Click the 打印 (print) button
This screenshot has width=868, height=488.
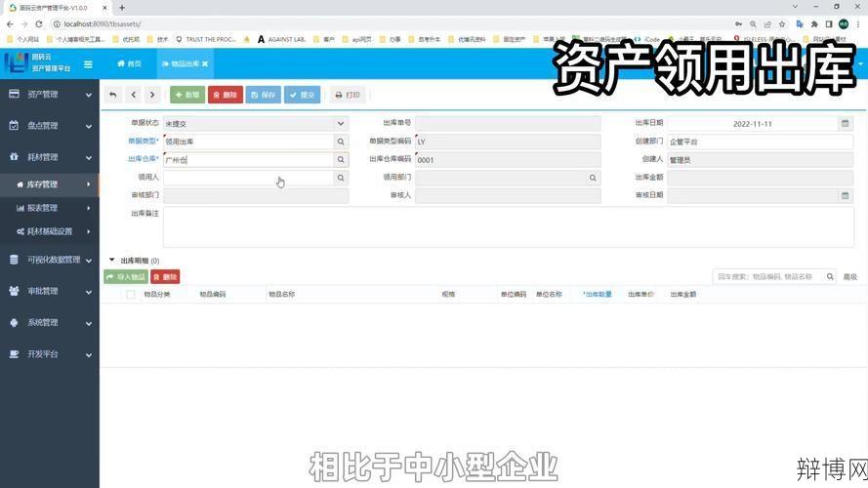pos(348,96)
